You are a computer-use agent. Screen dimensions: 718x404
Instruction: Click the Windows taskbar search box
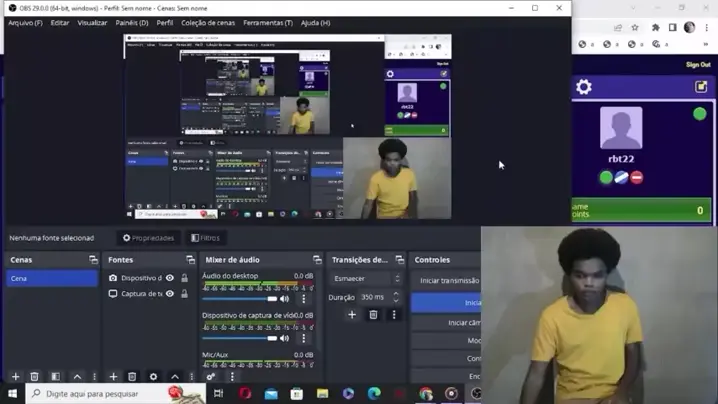click(x=100, y=394)
